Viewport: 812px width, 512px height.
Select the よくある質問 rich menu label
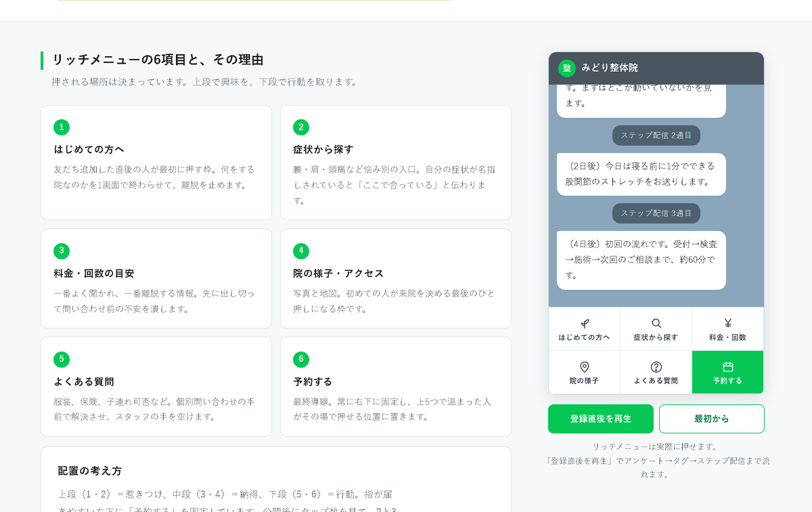pyautogui.click(x=656, y=381)
